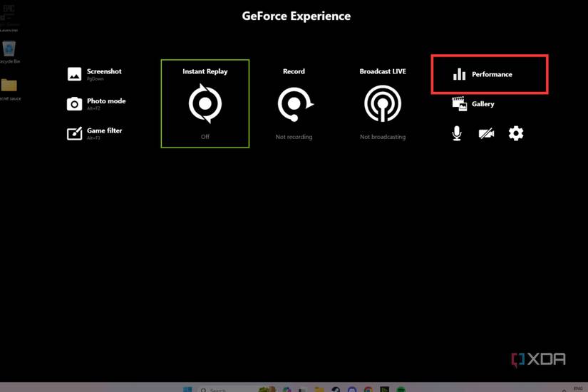Image resolution: width=588 pixels, height=392 pixels.
Task: Open the Game filter option
Action: click(x=95, y=133)
